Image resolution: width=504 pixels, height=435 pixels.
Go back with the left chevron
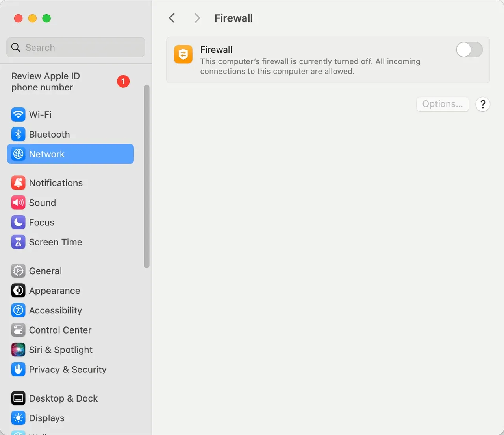click(x=172, y=18)
